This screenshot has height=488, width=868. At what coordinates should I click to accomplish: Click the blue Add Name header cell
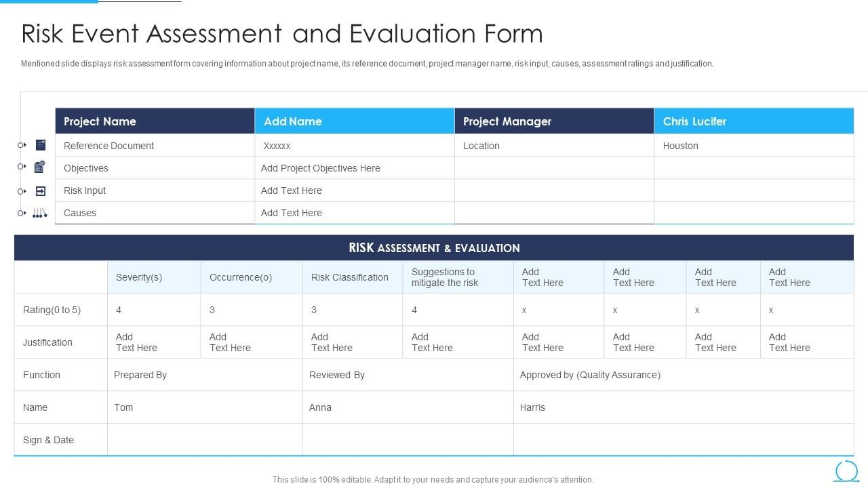coord(354,121)
